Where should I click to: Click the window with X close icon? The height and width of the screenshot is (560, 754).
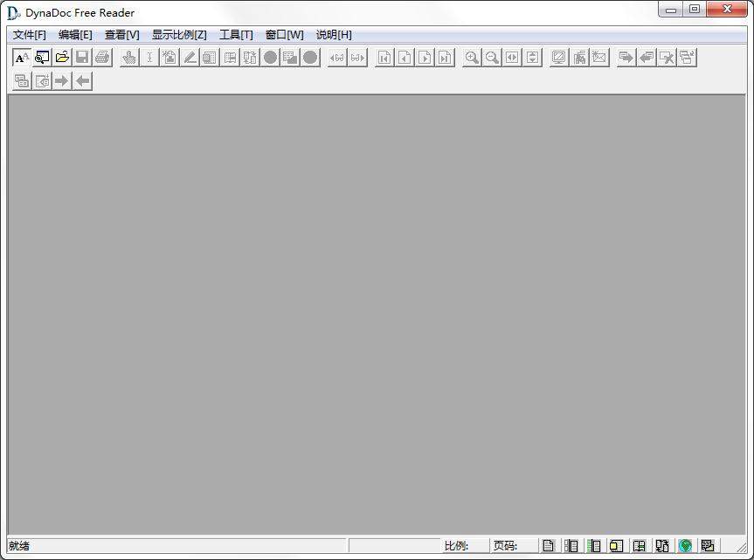667,58
